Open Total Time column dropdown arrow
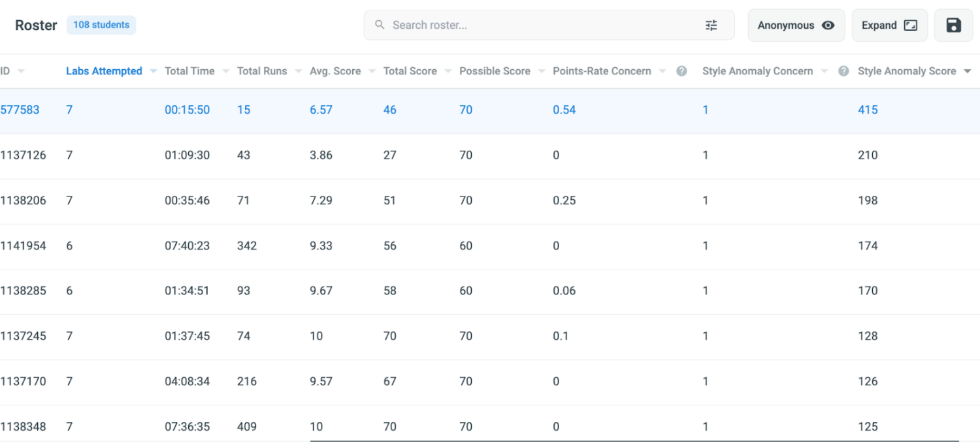This screenshot has width=980, height=442. (225, 71)
